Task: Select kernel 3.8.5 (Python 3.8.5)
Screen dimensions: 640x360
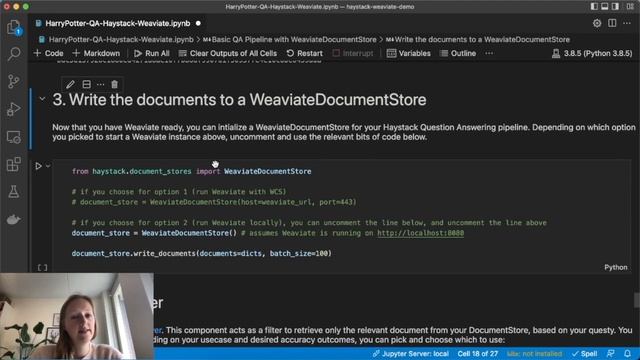Action: 592,53
